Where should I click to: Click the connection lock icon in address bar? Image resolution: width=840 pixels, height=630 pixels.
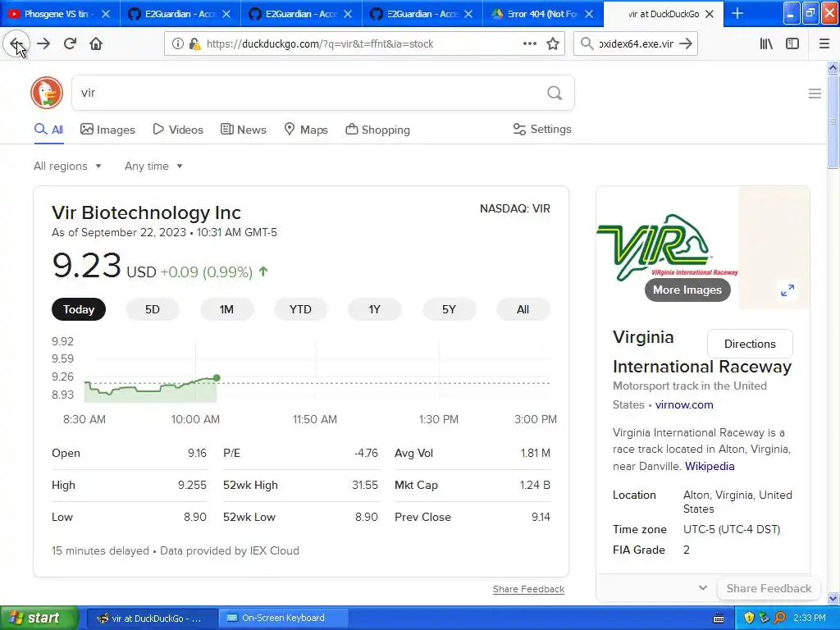(194, 44)
